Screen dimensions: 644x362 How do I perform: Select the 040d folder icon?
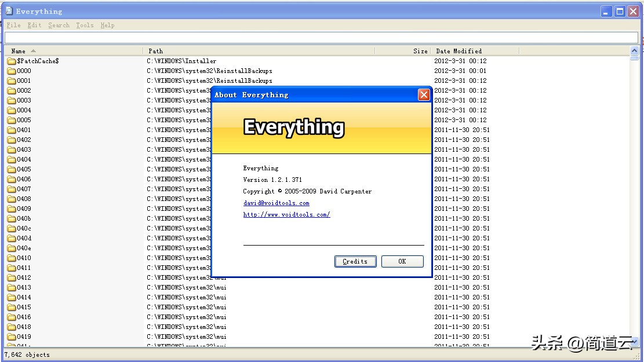tap(12, 239)
